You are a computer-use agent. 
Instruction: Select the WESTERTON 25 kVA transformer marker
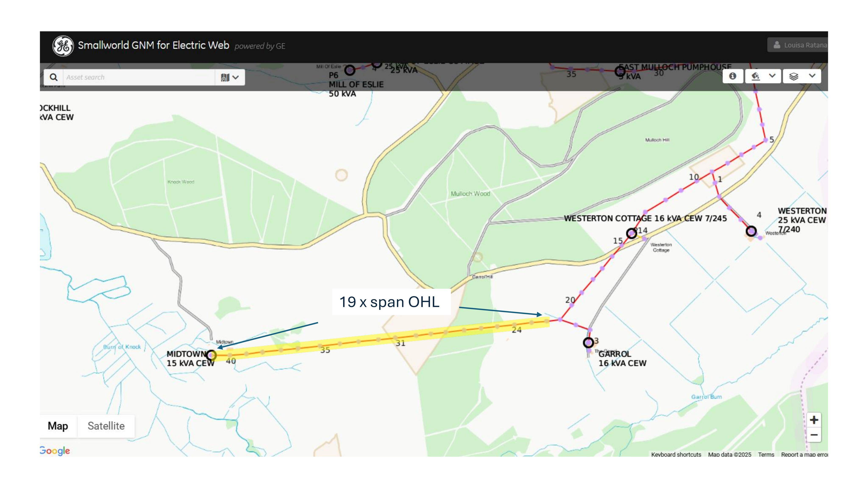point(751,231)
